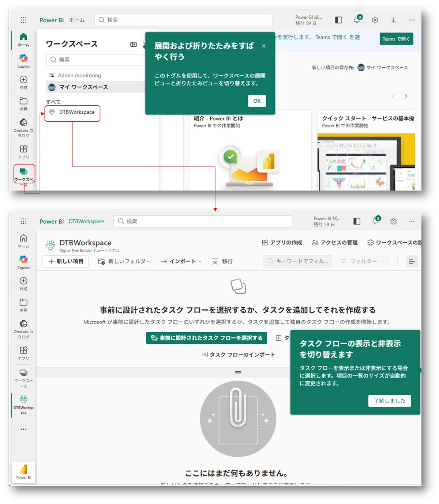Click top header 検索 search box
Image resolution: width=439 pixels, height=504 pixels.
(183, 20)
